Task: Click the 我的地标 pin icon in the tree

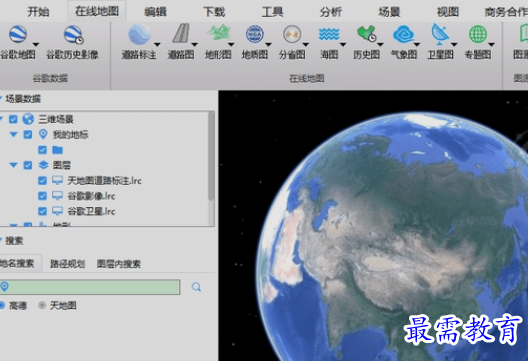Action: pos(43,134)
